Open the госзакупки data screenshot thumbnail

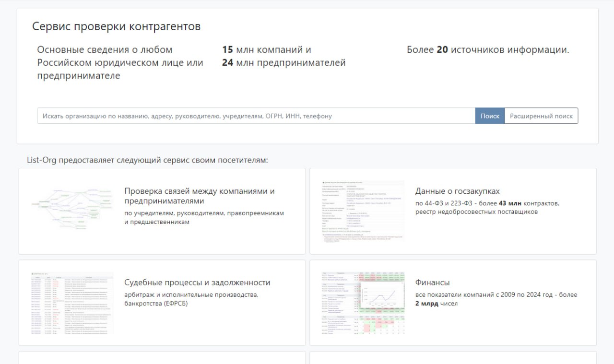pyautogui.click(x=363, y=211)
